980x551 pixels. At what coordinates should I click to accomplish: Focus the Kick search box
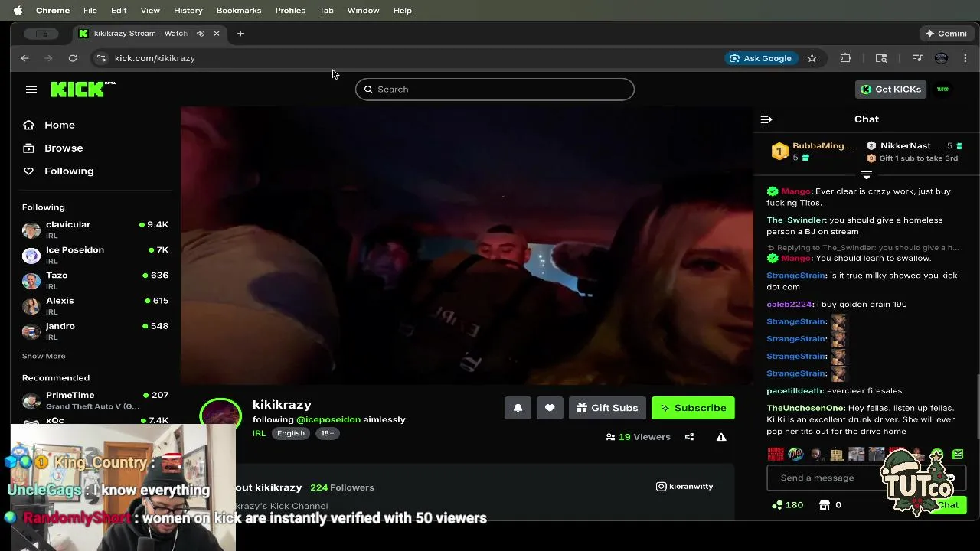pos(495,90)
